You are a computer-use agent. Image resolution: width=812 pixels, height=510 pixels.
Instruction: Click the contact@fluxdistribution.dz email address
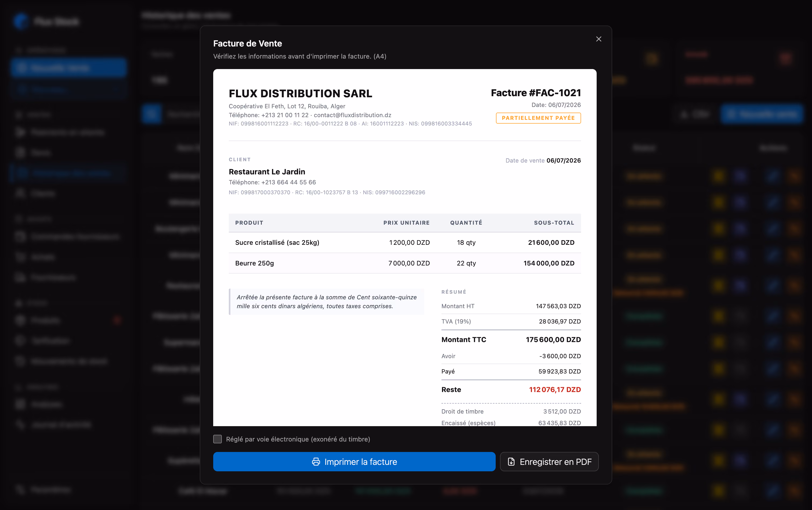coord(352,115)
